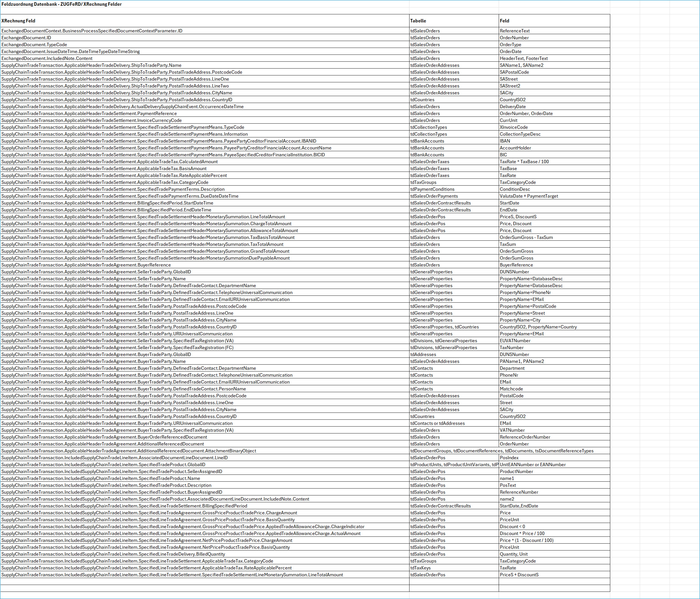
Task: Select the 'PosIndex' cell
Action: 554,458
